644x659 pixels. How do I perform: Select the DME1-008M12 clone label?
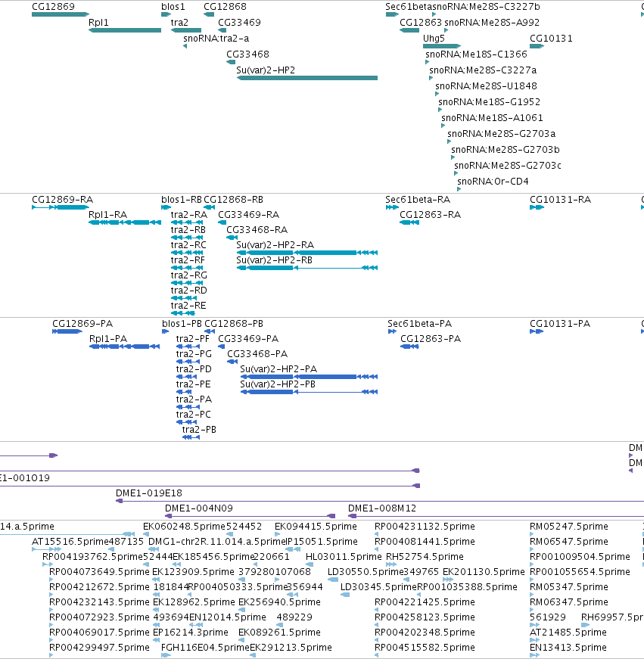[x=382, y=508]
